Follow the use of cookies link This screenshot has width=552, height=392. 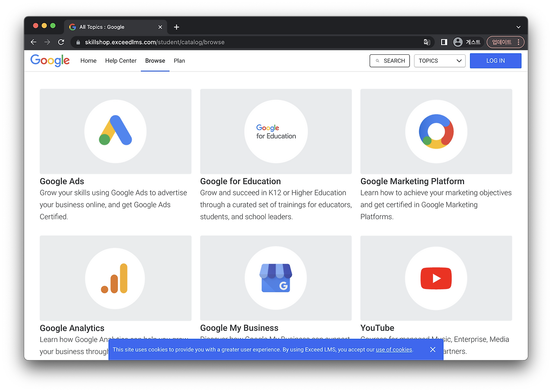(x=394, y=350)
